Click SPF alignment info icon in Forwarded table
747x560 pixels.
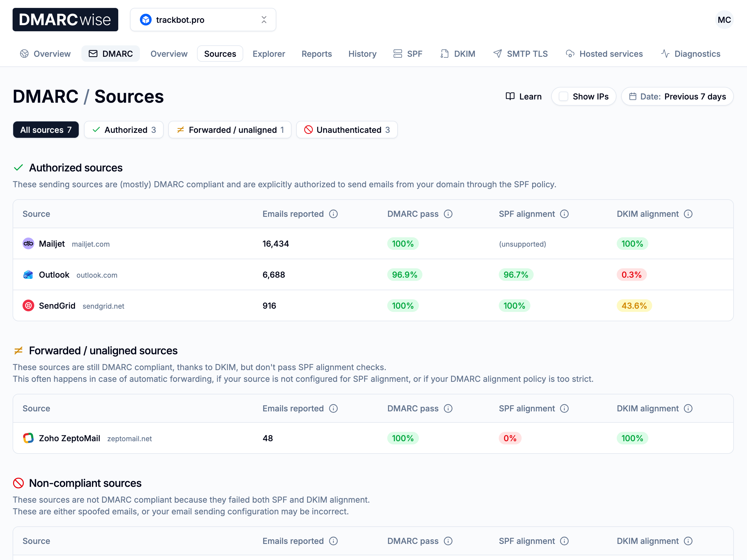pos(564,408)
